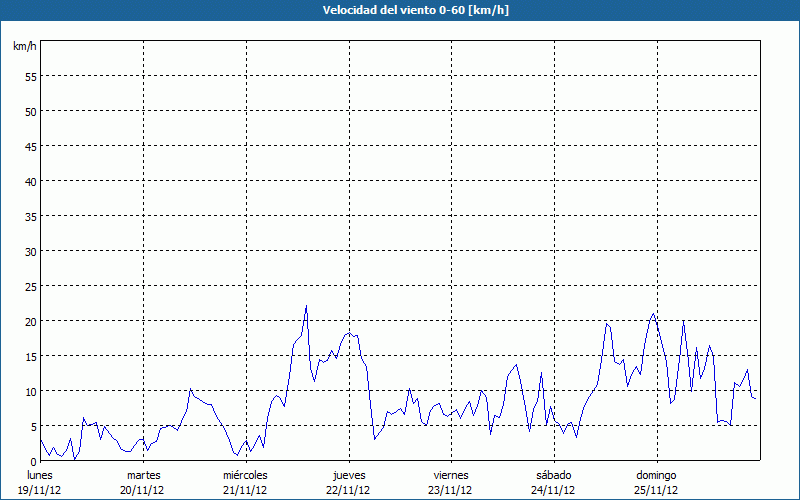Select the domingo 25/11/12 date label
This screenshot has width=800, height=500.
pyautogui.click(x=656, y=483)
